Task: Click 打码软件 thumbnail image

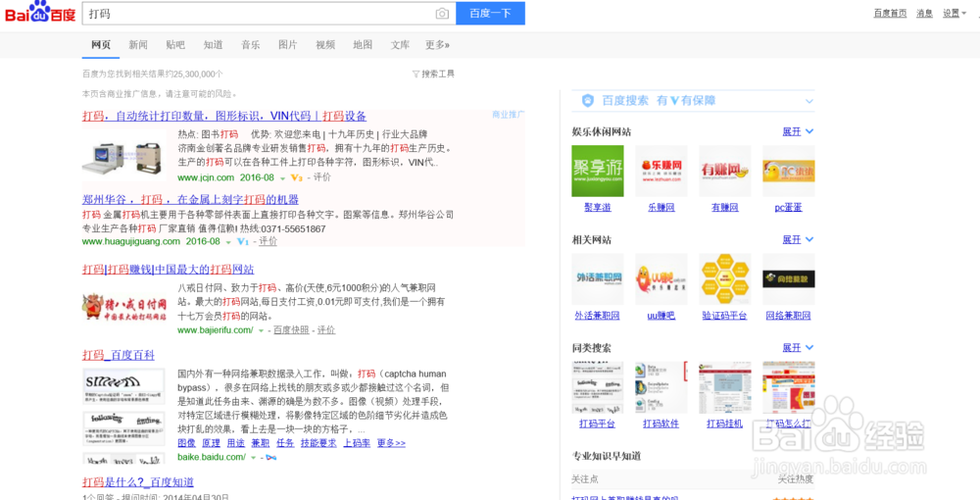Action: click(661, 387)
